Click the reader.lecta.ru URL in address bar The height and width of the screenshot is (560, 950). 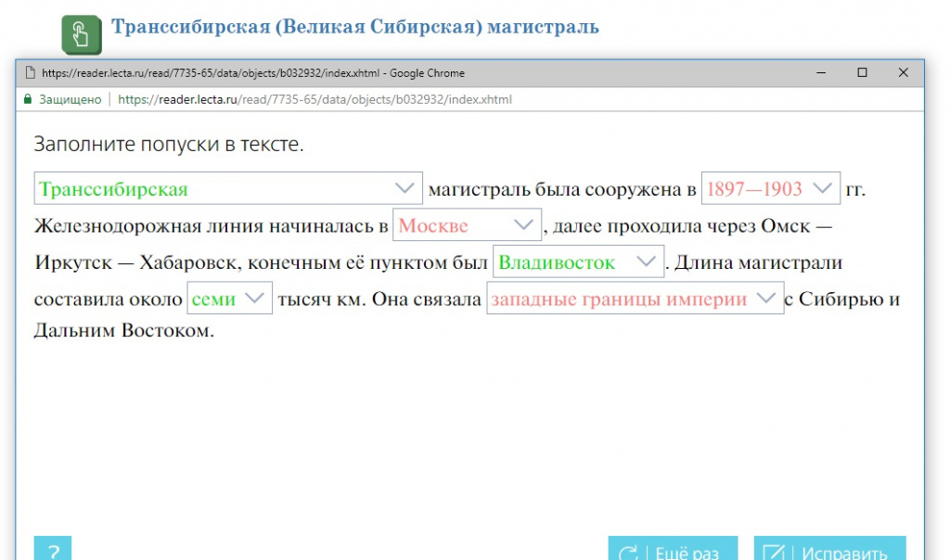(315, 99)
